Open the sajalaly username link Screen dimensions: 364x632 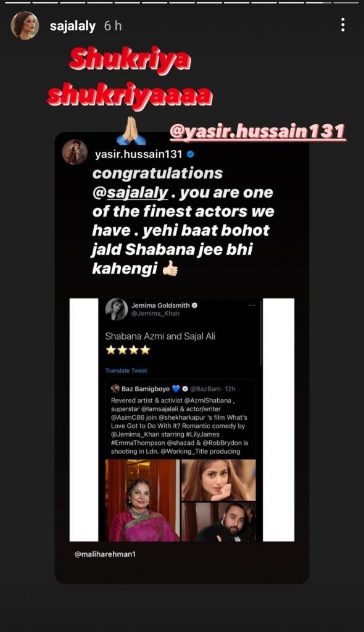tap(73, 26)
